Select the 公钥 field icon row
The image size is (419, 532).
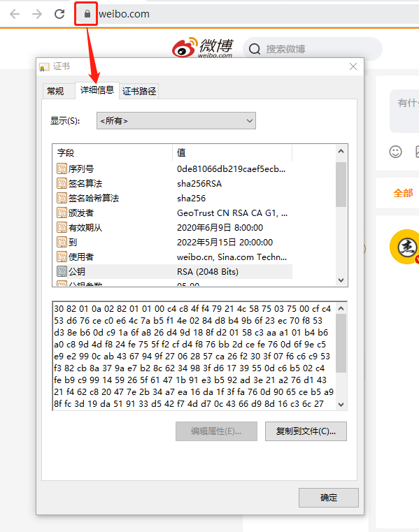click(x=173, y=271)
